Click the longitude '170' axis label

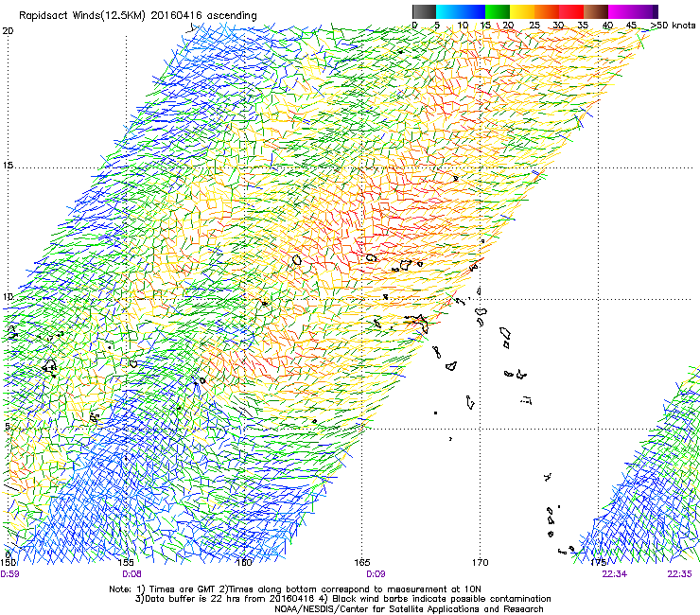(481, 563)
